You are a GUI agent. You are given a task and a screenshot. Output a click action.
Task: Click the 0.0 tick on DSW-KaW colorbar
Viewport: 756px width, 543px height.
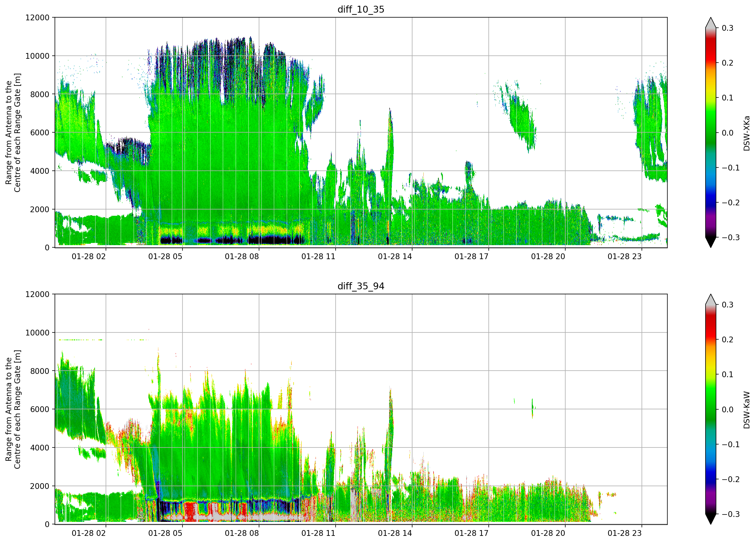click(728, 410)
